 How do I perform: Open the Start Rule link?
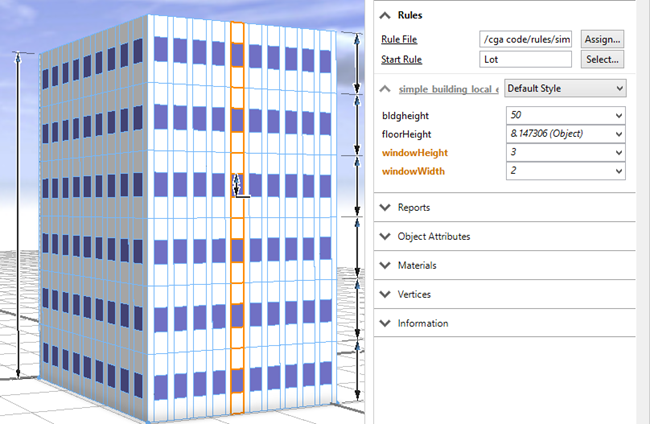tap(400, 60)
